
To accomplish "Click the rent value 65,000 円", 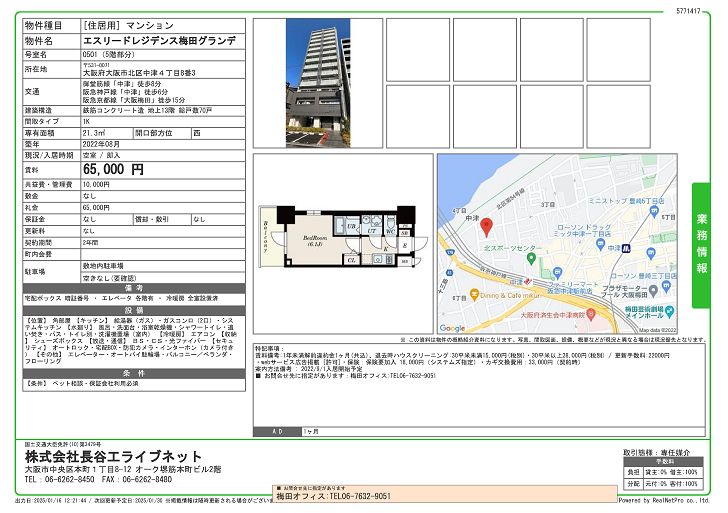I will (x=113, y=169).
